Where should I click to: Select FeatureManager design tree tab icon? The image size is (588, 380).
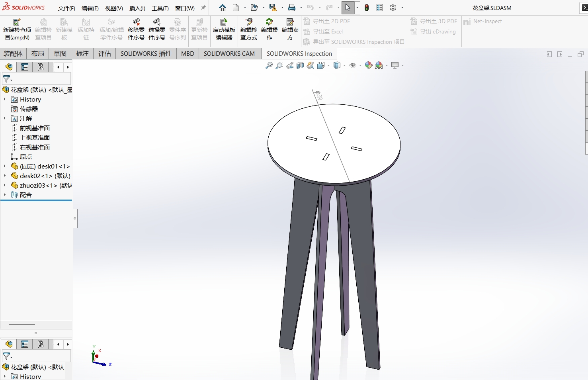coord(9,67)
